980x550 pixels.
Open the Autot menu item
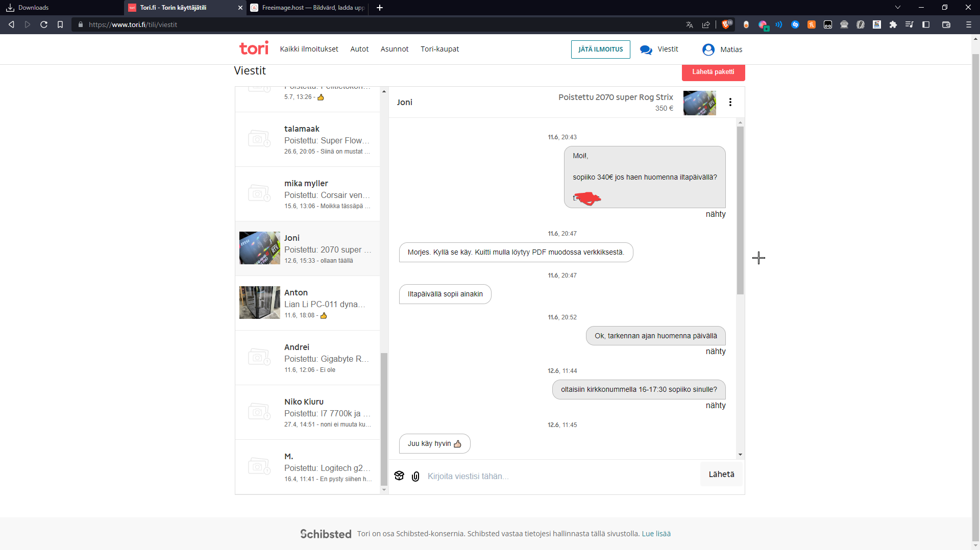pos(359,49)
